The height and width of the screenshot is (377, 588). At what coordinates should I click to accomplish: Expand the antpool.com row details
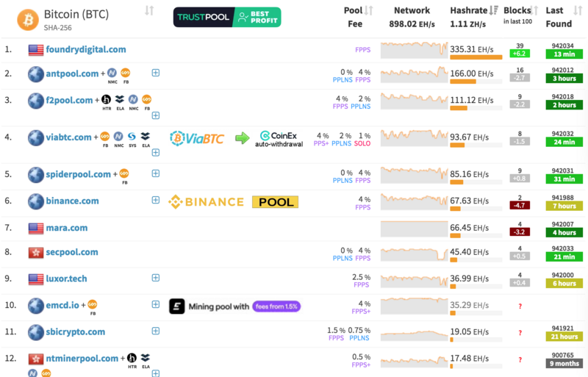click(155, 73)
